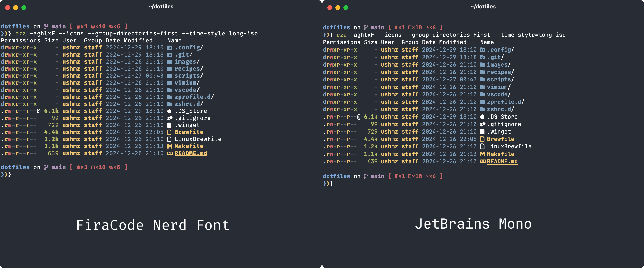Click the JetBrains Mono caption
The height and width of the screenshot is (268, 644).
tap(473, 224)
